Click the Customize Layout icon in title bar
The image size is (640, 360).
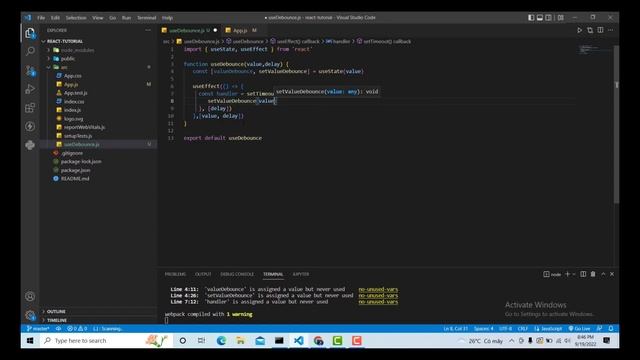point(561,18)
